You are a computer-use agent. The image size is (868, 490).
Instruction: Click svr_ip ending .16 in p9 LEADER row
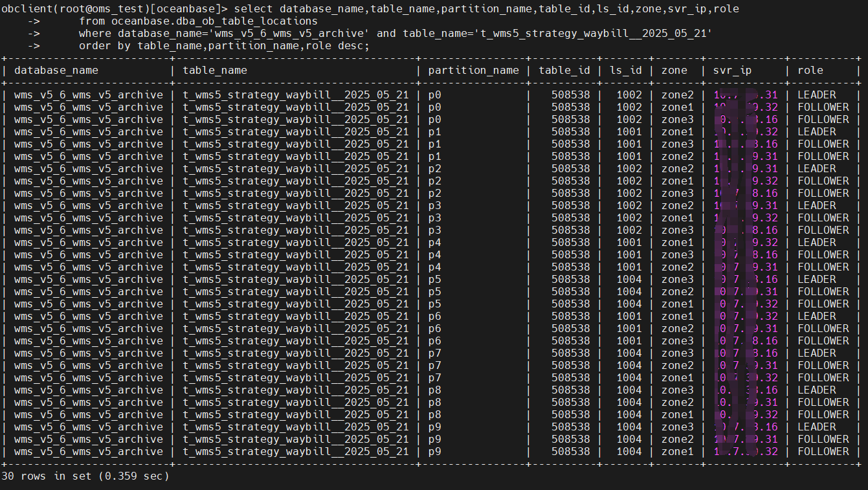746,427
